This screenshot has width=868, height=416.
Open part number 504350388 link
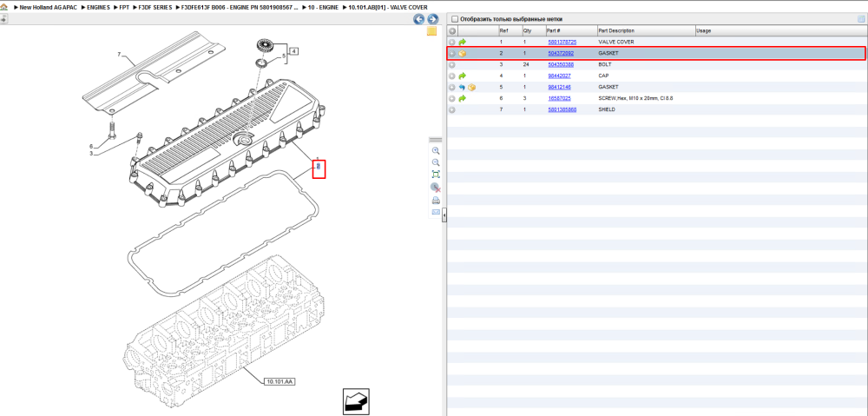pos(560,65)
